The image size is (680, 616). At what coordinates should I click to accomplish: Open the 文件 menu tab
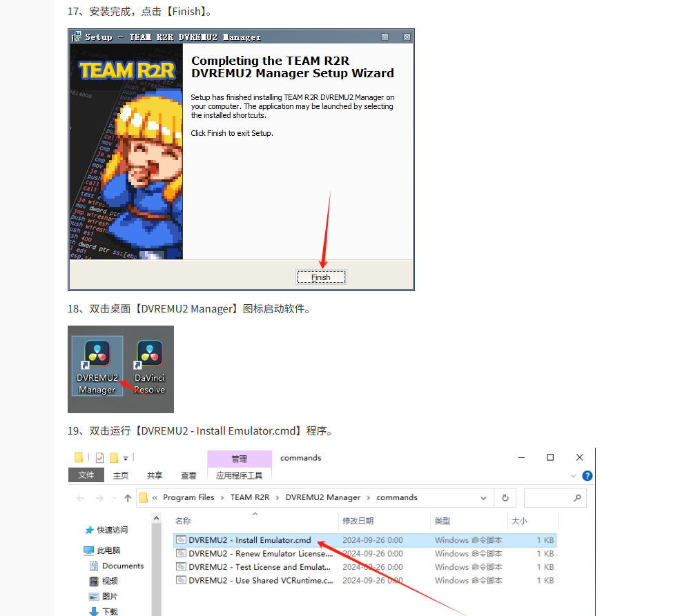86,475
